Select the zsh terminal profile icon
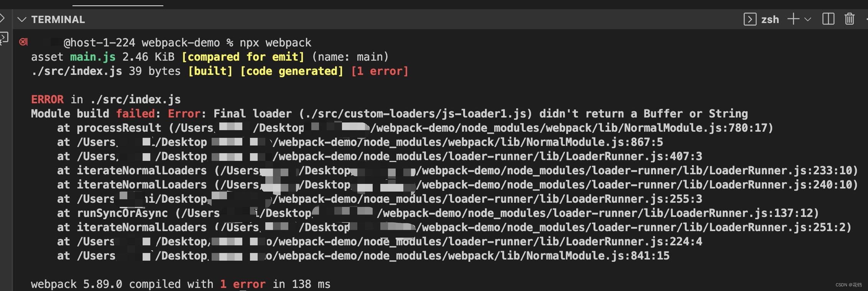Image resolution: width=868 pixels, height=291 pixels. pos(750,19)
